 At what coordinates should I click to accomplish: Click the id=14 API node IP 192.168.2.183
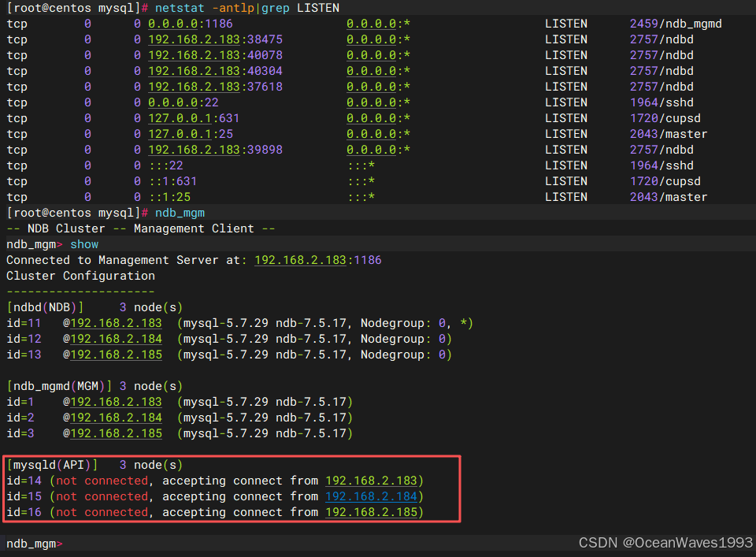click(371, 481)
